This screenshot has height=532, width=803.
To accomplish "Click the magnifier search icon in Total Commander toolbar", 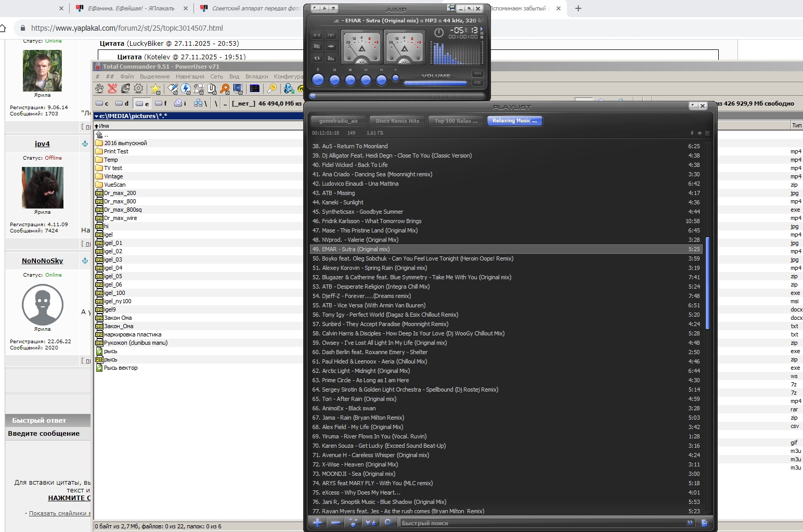I will point(225,89).
